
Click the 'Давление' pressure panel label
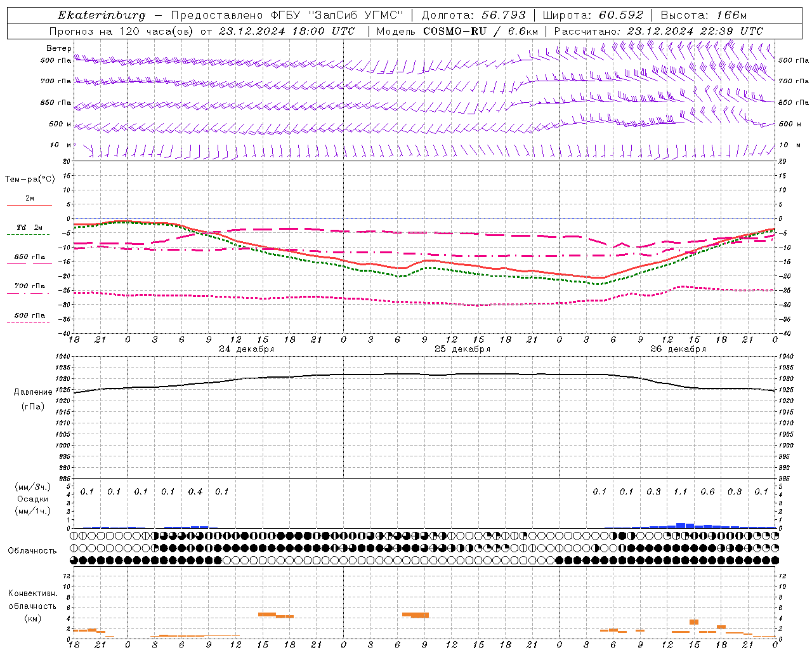[x=33, y=392]
